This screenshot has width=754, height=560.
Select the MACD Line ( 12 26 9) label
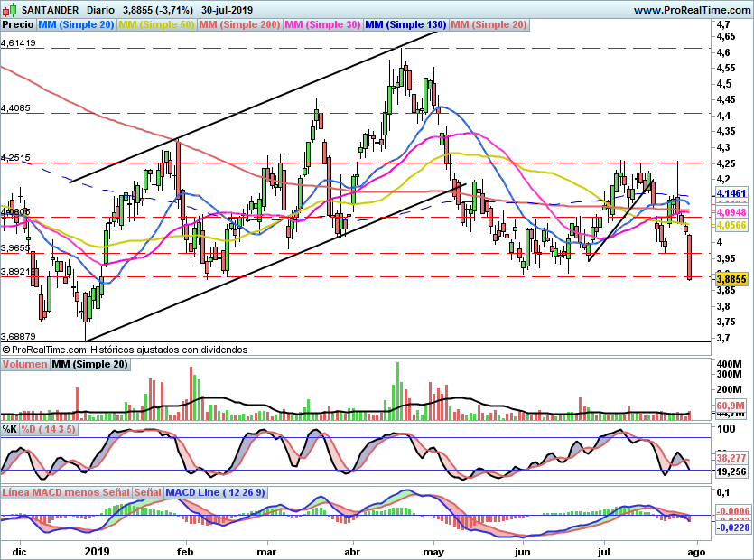tap(216, 492)
